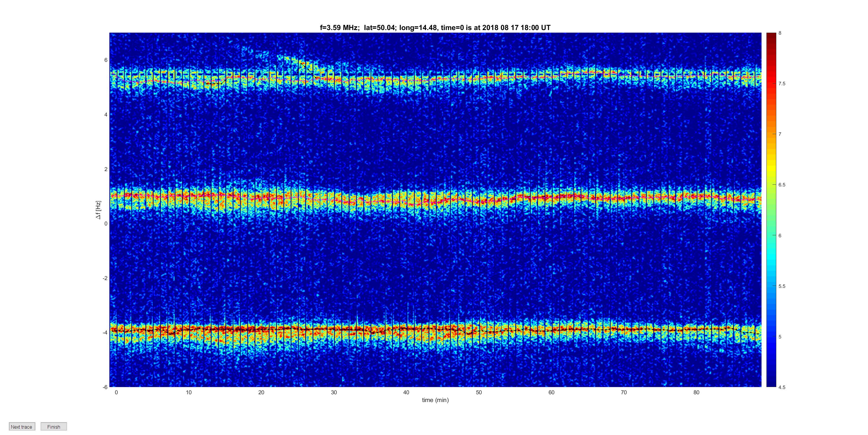Click the Next trace button
The image size is (868, 435).
pyautogui.click(x=22, y=427)
